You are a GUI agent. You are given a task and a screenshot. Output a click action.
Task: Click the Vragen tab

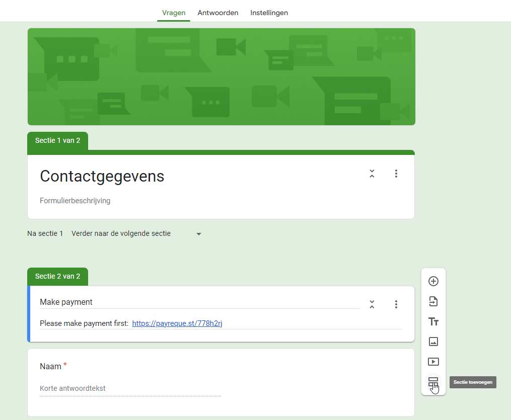click(173, 13)
